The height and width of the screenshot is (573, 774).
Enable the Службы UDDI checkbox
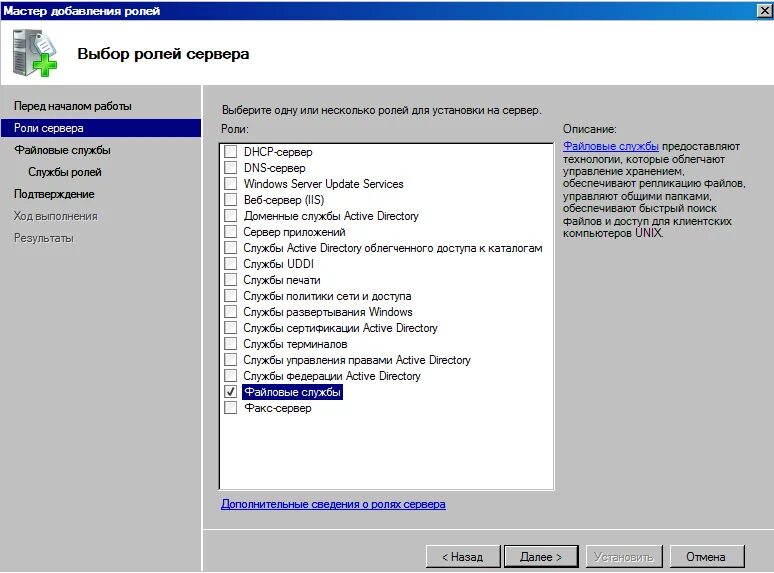click(x=231, y=264)
